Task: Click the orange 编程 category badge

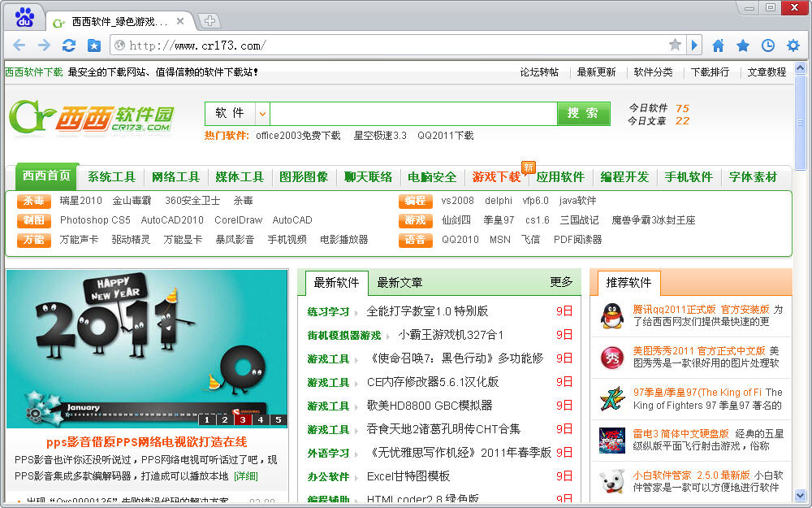Action: click(x=415, y=201)
